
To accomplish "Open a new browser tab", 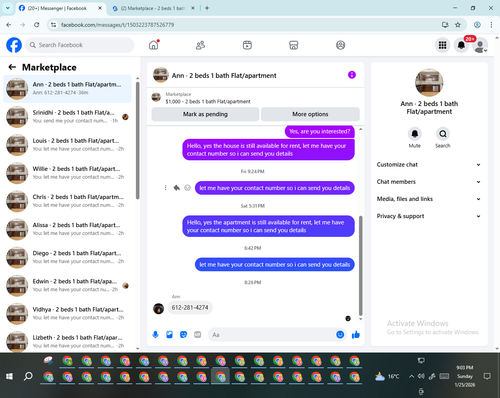I will (x=207, y=8).
